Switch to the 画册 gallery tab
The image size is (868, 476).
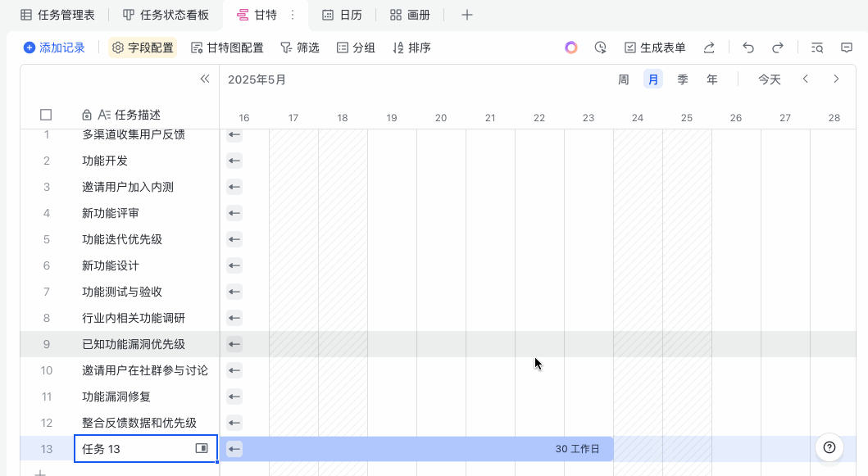[410, 15]
